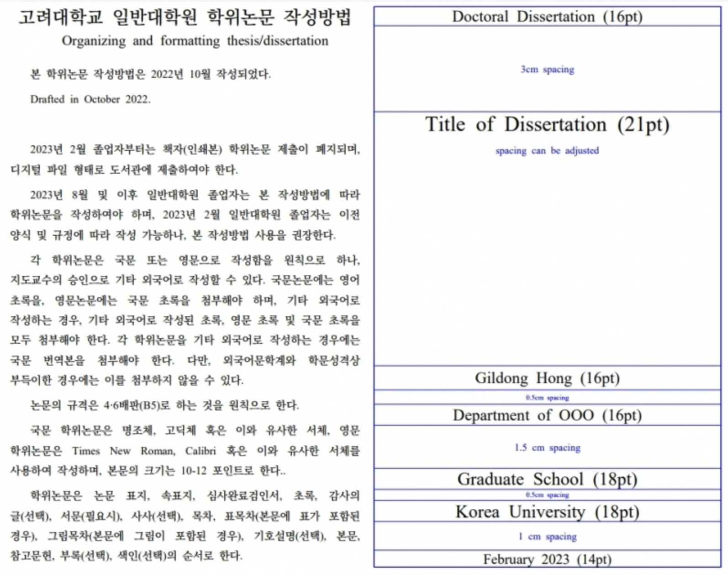This screenshot has height=575, width=728.
Task: Click the 'Doctoral Dissertation (16pt)' box
Action: click(547, 17)
